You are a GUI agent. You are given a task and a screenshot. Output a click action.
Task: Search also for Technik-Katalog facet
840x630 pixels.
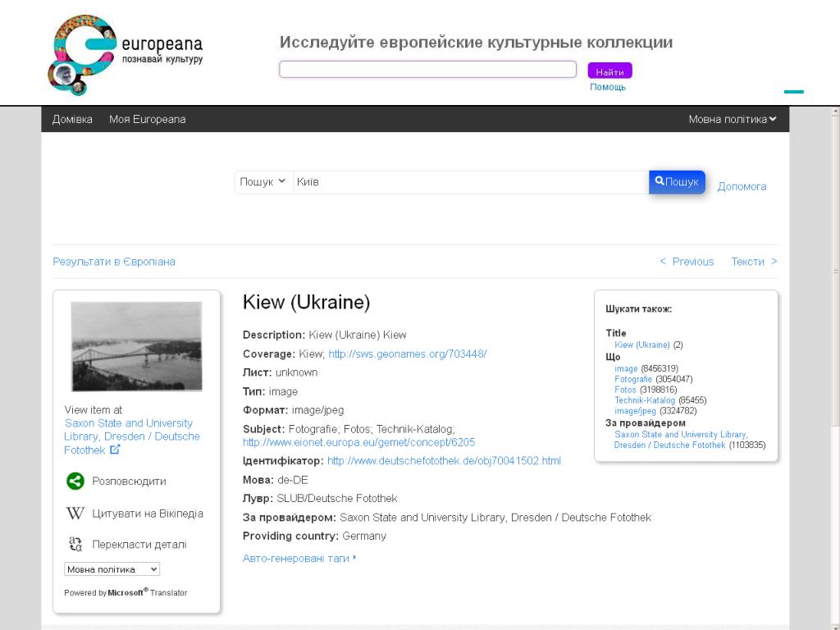[645, 400]
